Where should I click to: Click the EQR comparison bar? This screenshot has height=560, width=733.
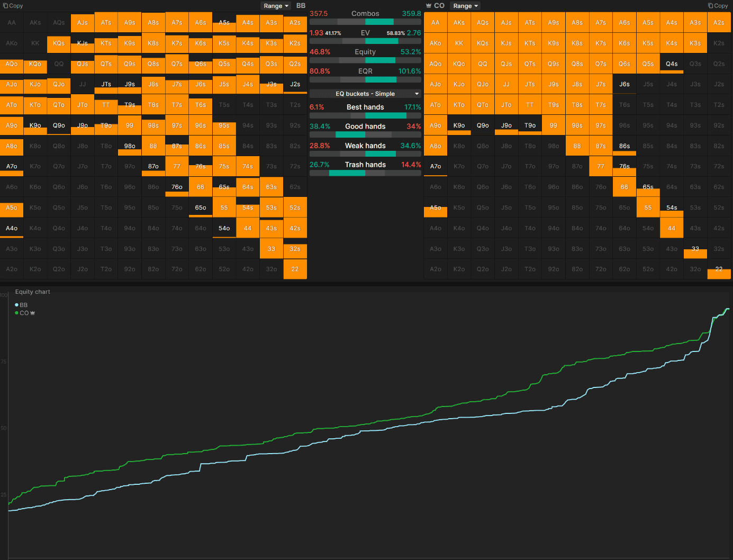pyautogui.click(x=365, y=79)
